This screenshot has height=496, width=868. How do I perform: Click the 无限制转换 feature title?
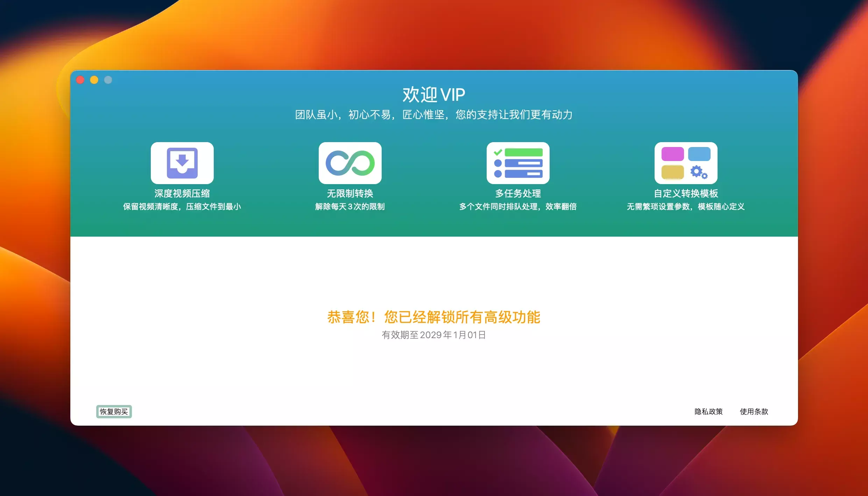click(350, 193)
